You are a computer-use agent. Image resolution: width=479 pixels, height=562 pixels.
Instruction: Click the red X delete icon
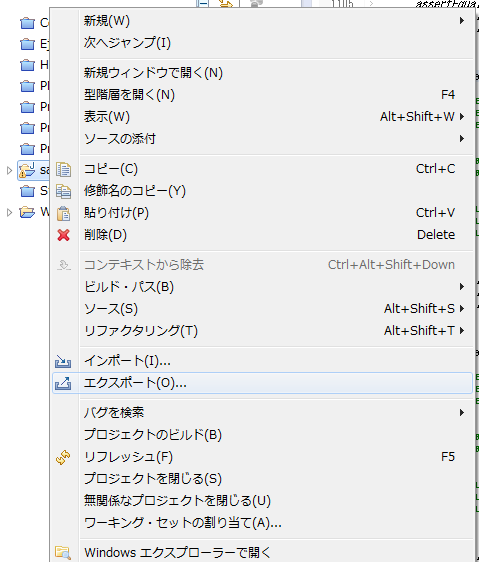click(63, 235)
